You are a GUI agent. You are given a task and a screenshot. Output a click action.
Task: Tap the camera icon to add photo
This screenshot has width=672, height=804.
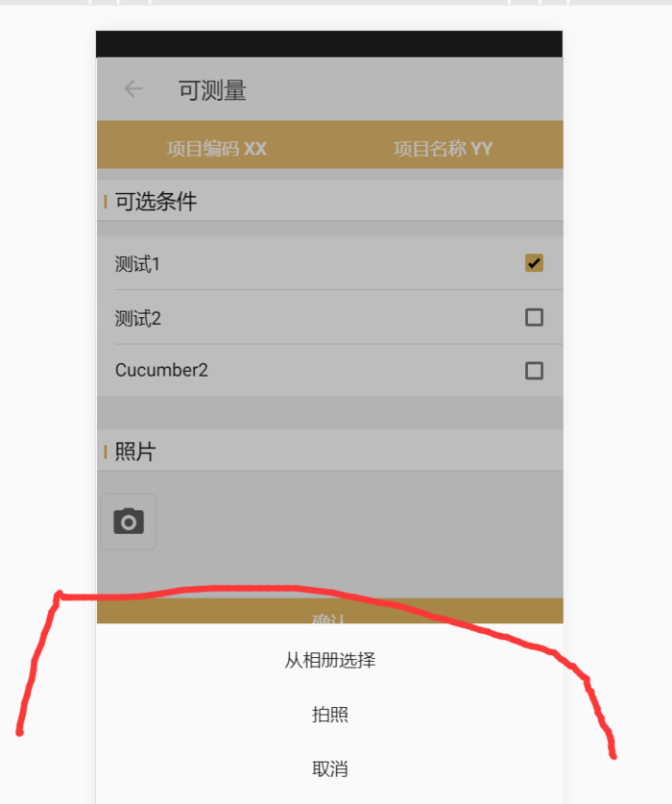click(x=129, y=522)
